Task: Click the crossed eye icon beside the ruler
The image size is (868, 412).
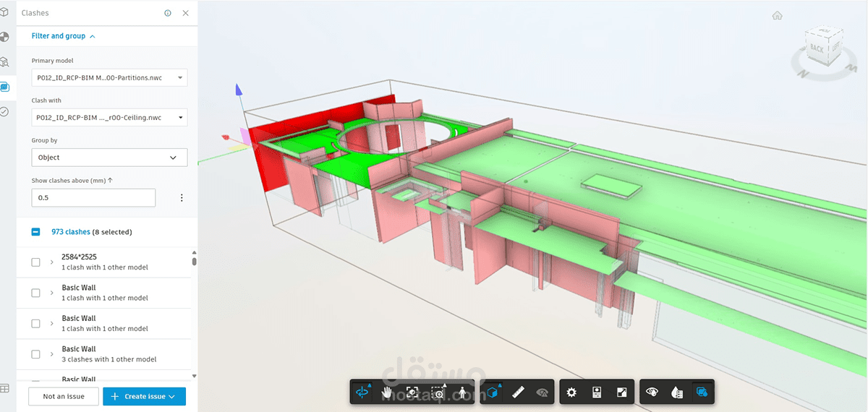Action: click(x=542, y=392)
